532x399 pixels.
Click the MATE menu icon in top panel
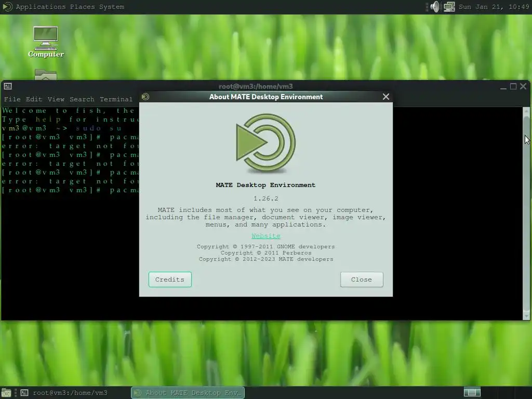(x=7, y=7)
